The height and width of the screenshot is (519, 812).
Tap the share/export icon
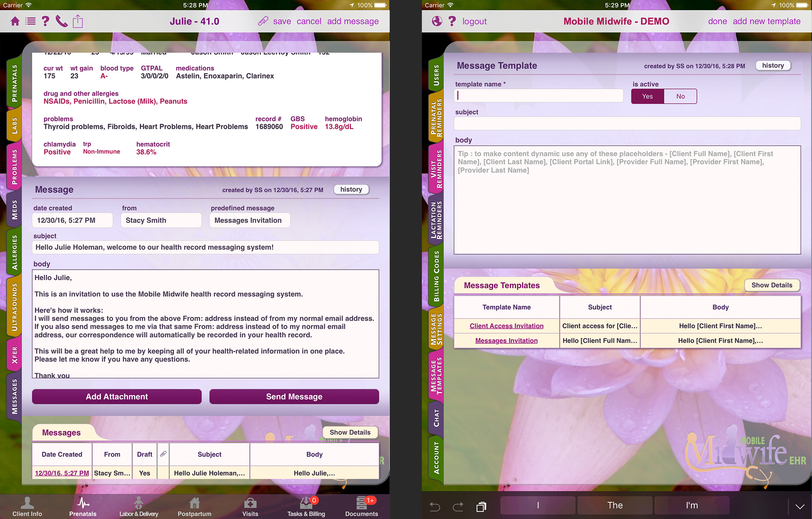pos(78,21)
